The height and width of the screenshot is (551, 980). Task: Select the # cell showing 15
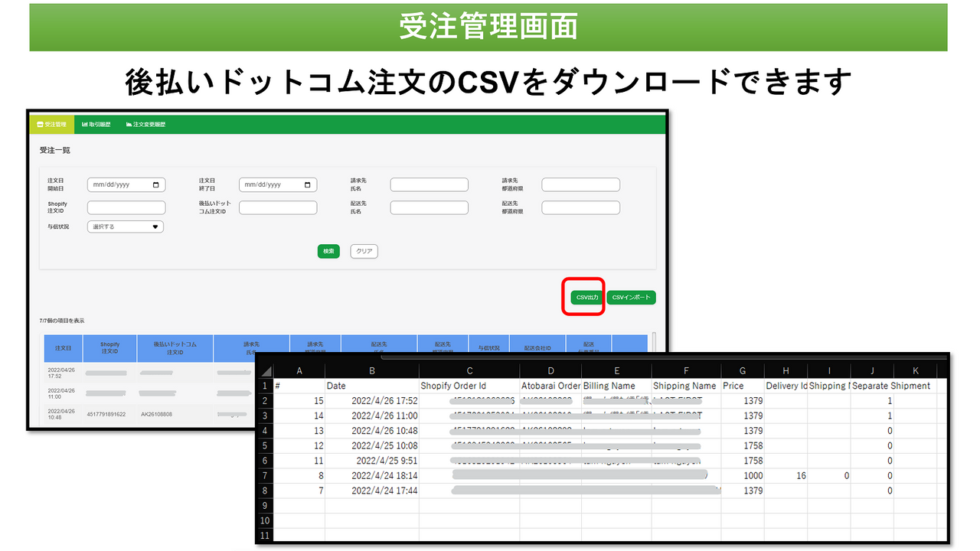[299, 401]
